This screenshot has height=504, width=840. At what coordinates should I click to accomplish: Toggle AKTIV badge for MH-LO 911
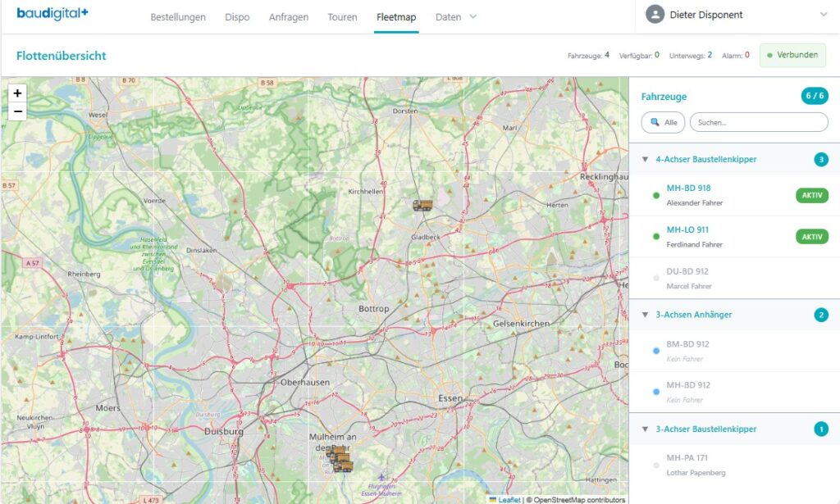(811, 237)
